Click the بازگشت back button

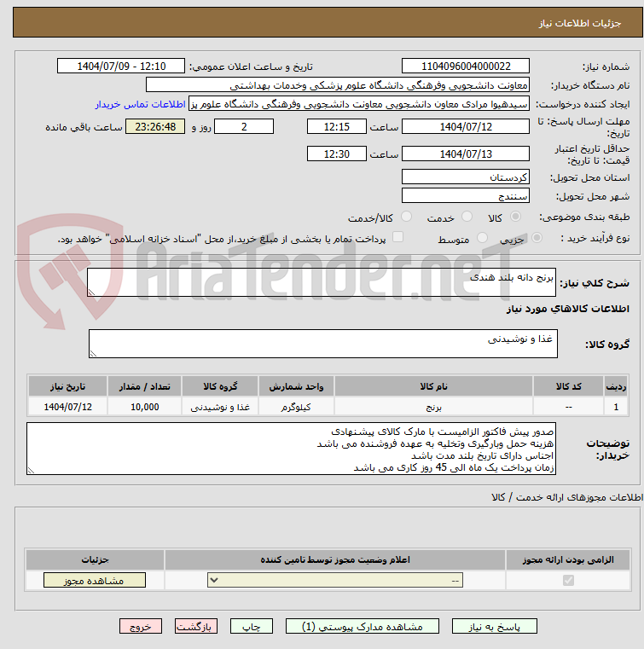pyautogui.click(x=196, y=626)
